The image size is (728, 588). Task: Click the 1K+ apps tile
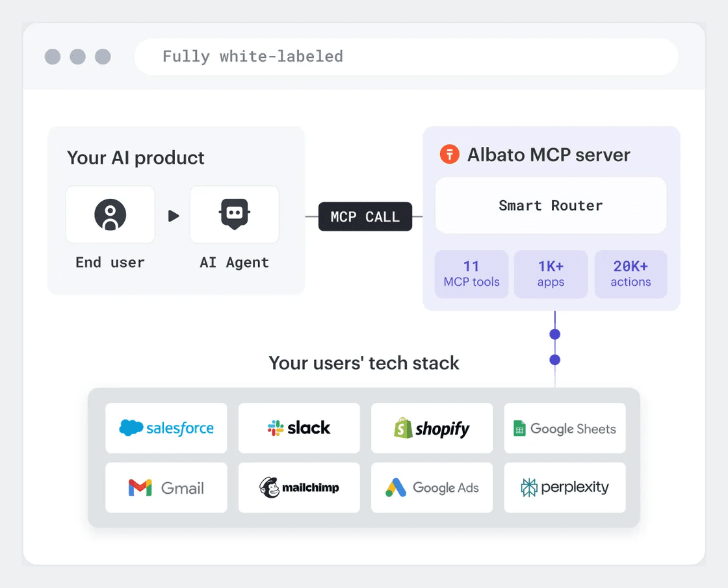tap(551, 274)
